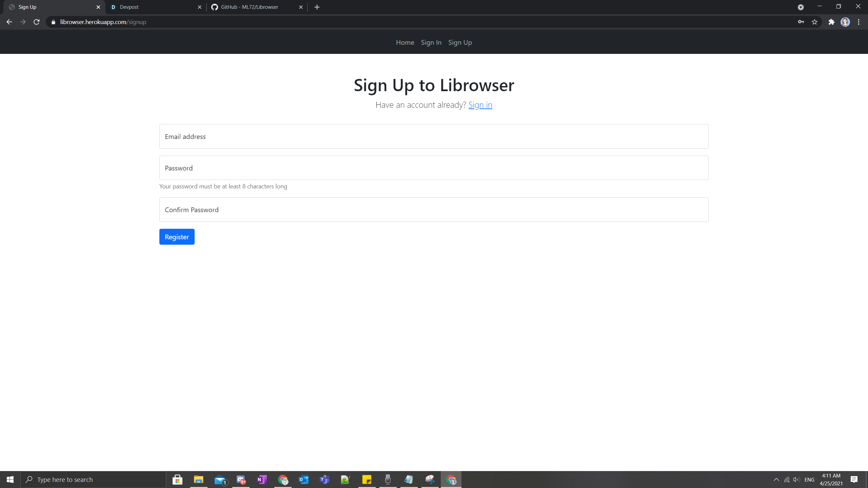Open Home in the navbar
The width and height of the screenshot is (868, 488).
(405, 42)
